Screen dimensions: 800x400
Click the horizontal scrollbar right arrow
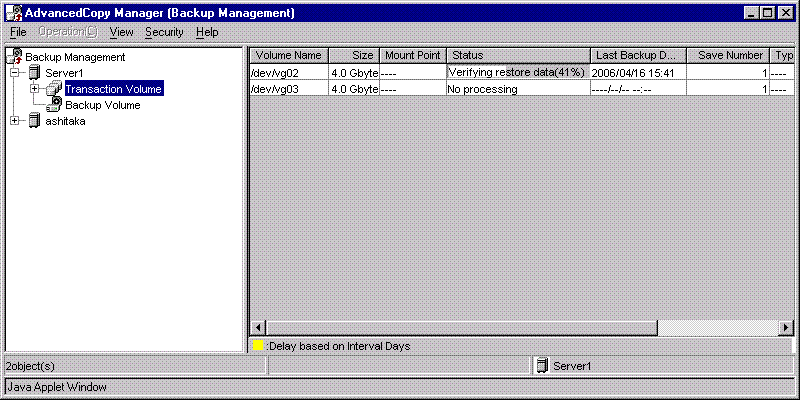(x=786, y=327)
